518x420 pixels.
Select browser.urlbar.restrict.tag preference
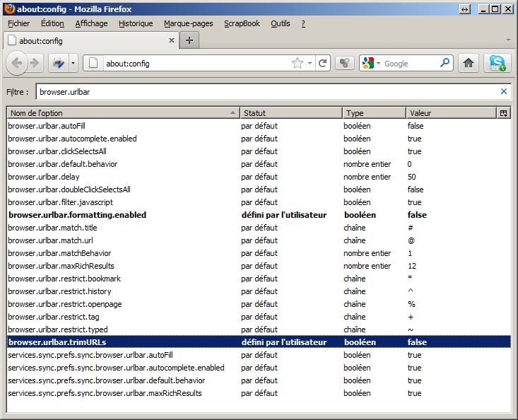(x=259, y=317)
